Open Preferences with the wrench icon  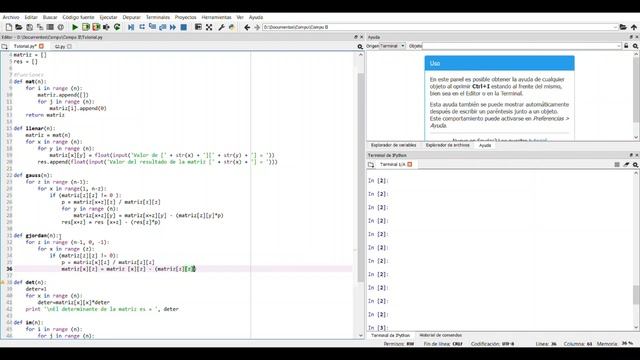tap(221, 27)
